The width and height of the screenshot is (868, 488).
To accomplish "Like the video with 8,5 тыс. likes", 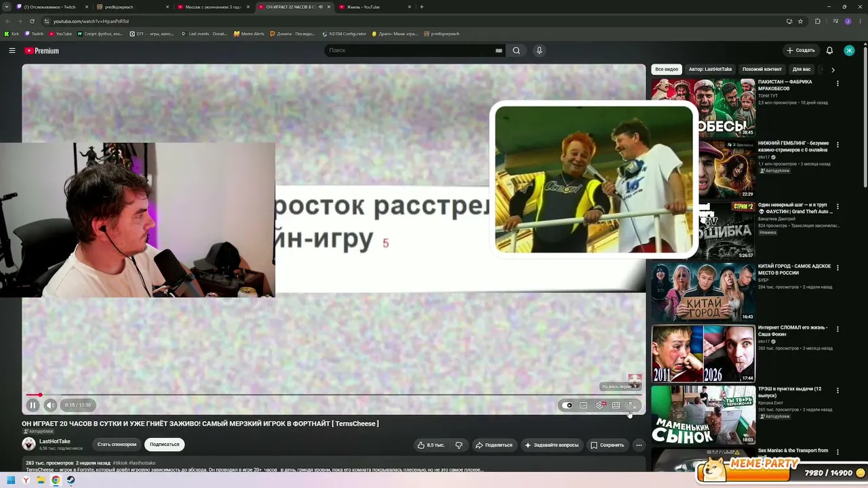I will click(x=431, y=445).
